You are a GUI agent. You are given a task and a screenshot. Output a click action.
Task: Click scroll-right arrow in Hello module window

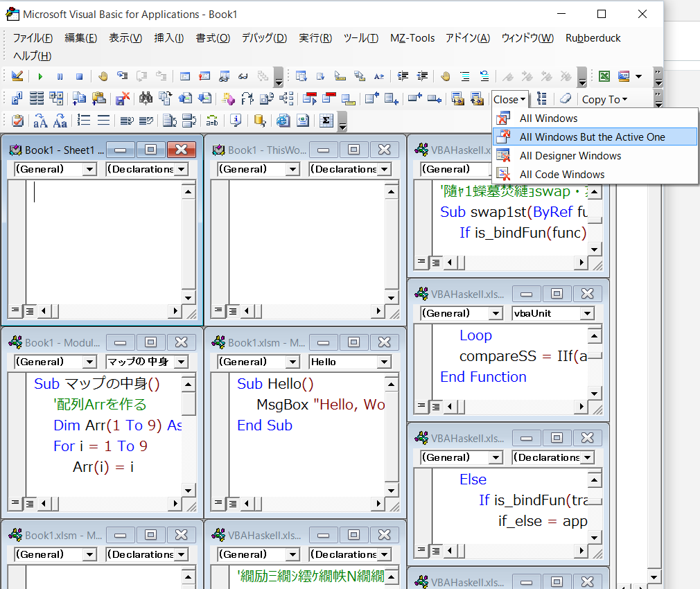pos(378,503)
